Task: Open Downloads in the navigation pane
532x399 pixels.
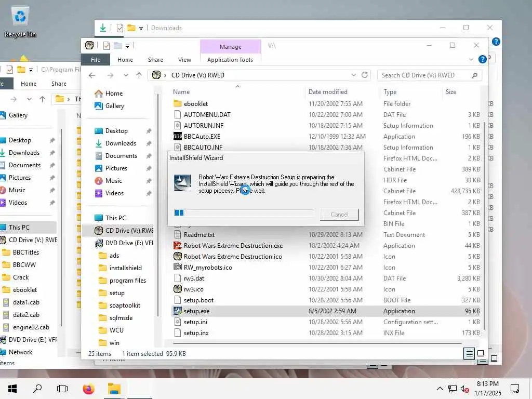Action: click(121, 143)
